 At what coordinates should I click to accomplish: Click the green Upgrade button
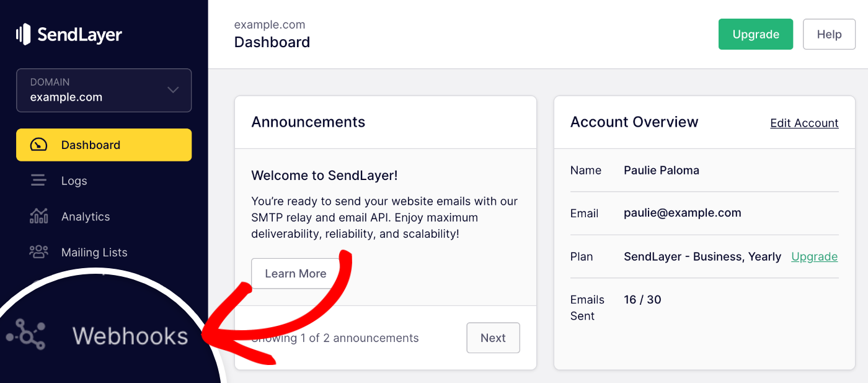755,34
